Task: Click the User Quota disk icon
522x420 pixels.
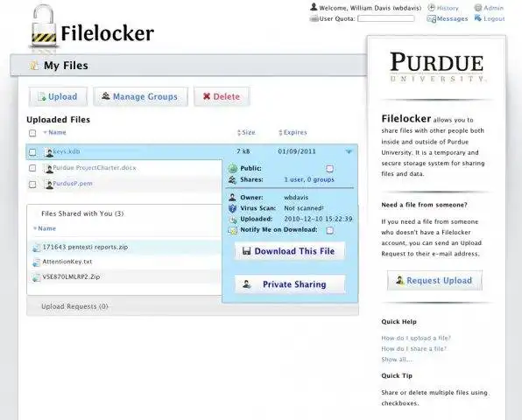Action: 314,18
